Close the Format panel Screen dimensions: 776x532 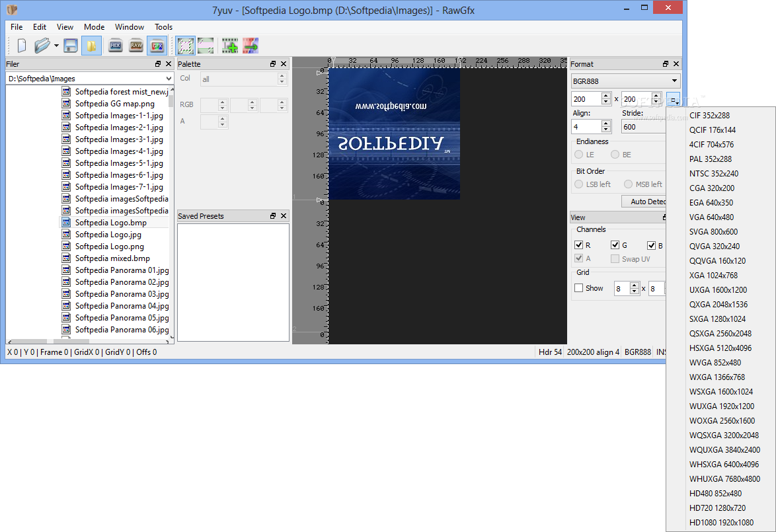[x=676, y=64]
